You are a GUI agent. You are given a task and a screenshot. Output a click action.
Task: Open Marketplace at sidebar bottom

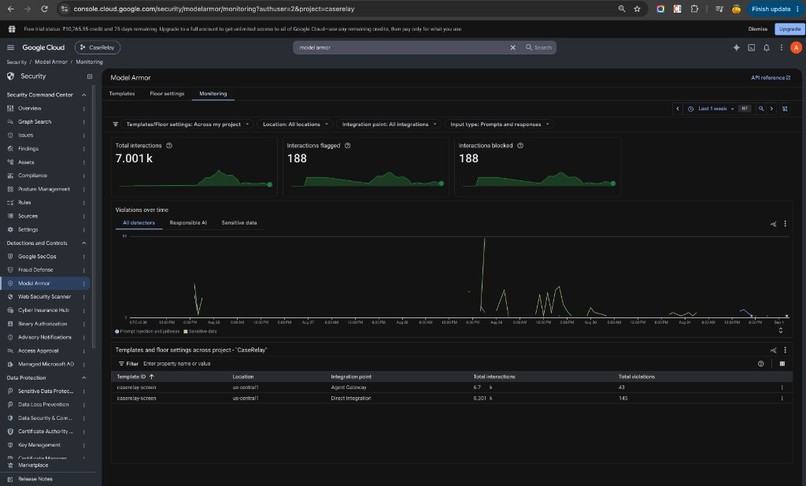(33, 465)
